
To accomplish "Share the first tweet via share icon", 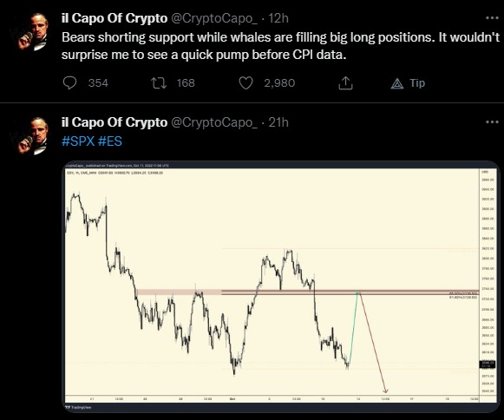I will click(x=345, y=83).
